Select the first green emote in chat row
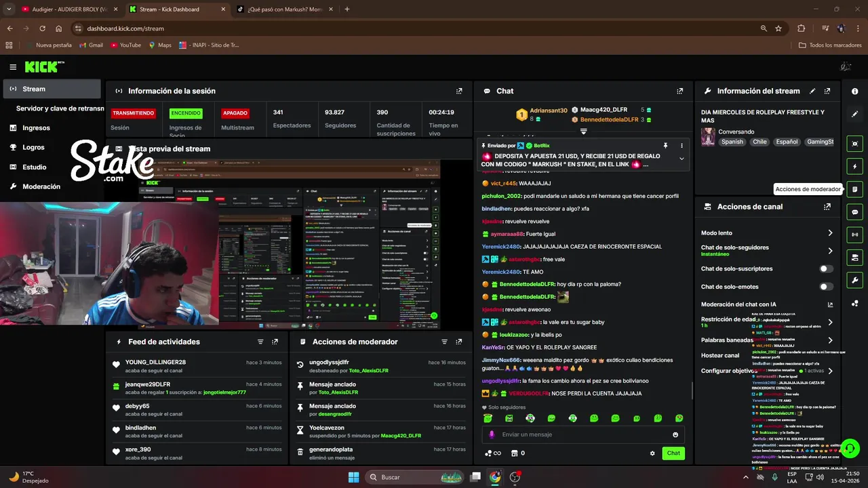The width and height of the screenshot is (868, 488). tap(488, 418)
